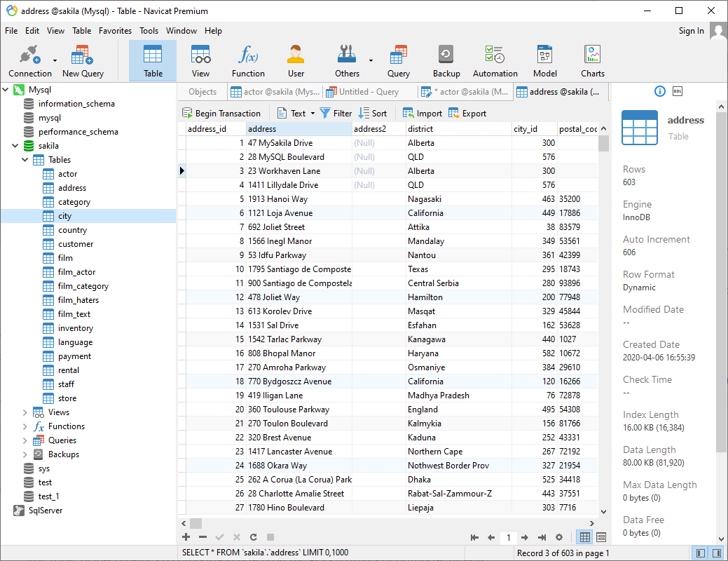Click the horizontal scrollbar thumb of the grid

tap(196, 523)
